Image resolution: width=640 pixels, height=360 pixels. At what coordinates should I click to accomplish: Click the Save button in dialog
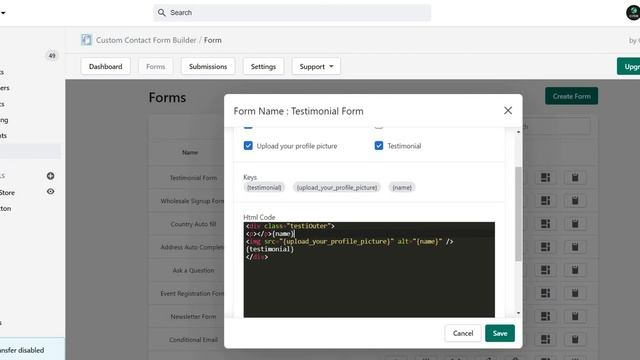(x=500, y=333)
